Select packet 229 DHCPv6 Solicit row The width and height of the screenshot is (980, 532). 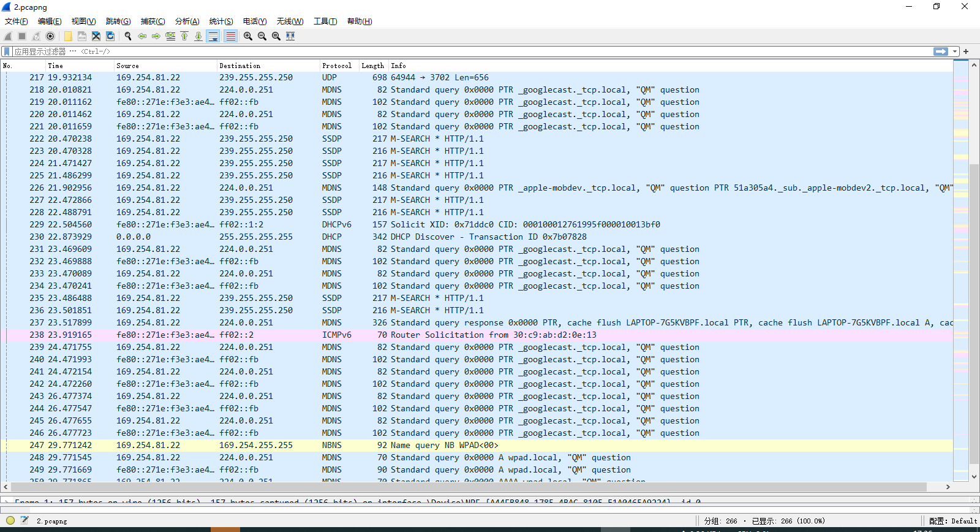tap(477, 225)
